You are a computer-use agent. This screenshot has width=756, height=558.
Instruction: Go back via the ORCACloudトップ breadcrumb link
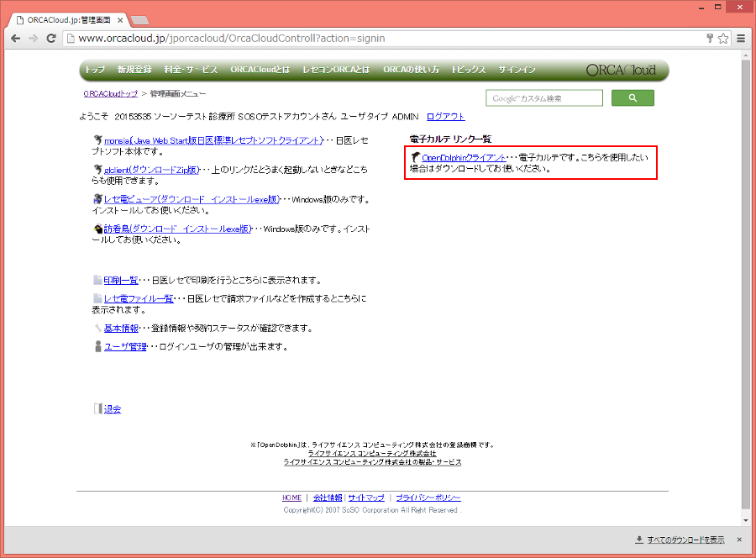coord(102,93)
